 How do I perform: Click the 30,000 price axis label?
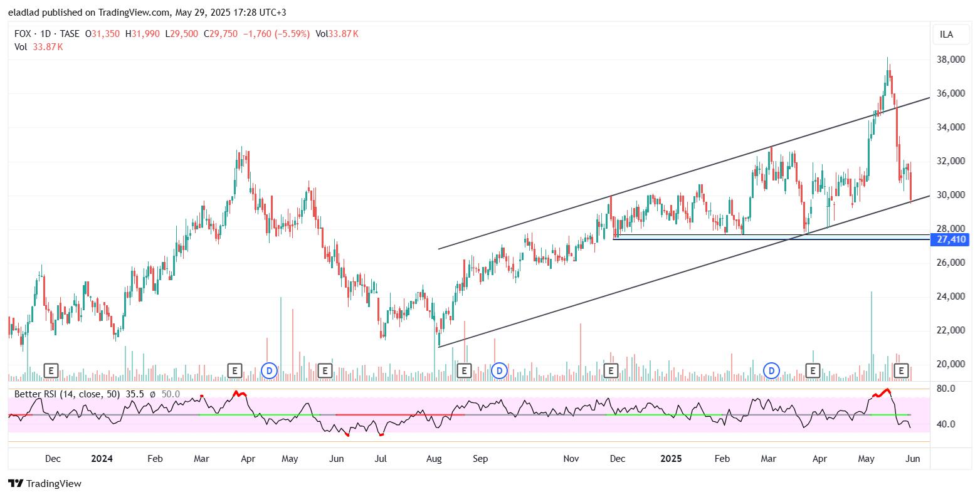click(950, 195)
